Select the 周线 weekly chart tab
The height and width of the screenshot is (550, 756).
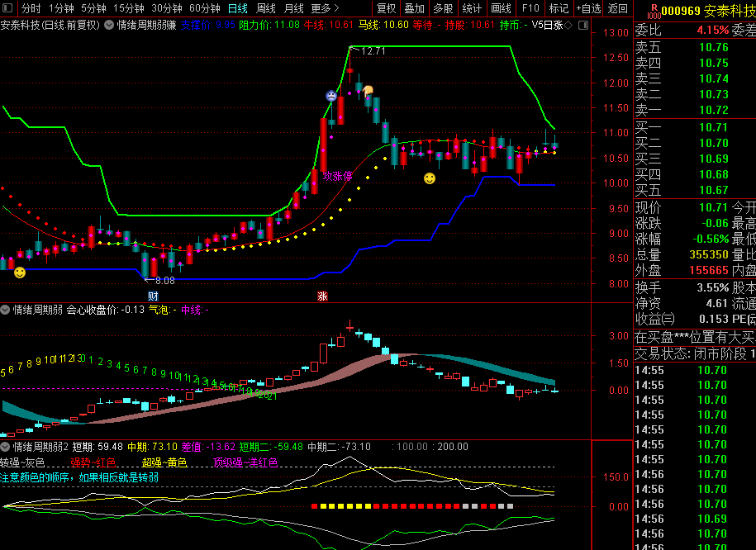[x=265, y=8]
